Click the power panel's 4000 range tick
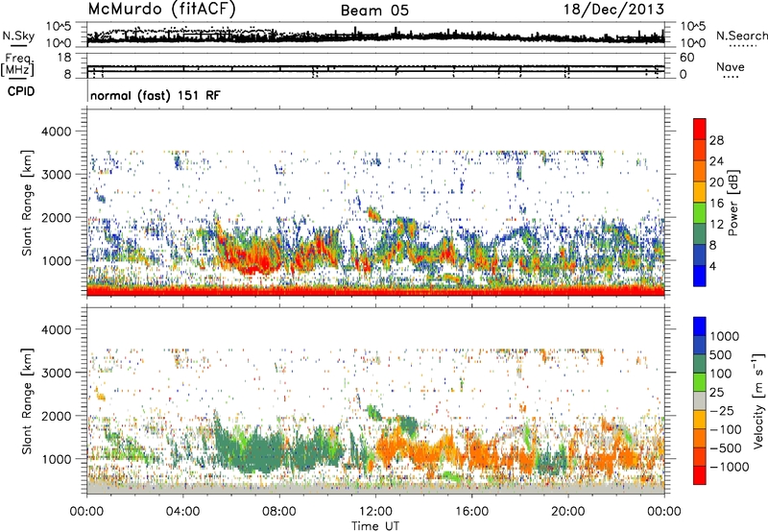The image size is (768, 532). point(56,132)
